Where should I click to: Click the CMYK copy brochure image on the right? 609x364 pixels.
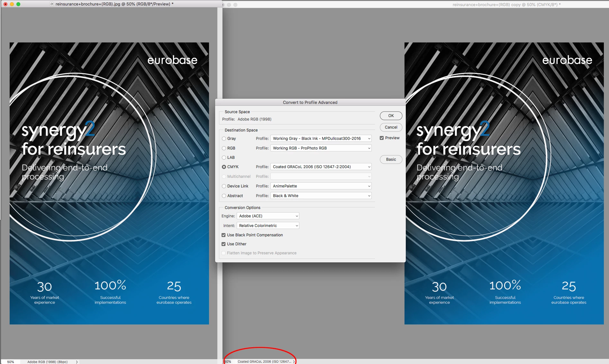pos(504,183)
